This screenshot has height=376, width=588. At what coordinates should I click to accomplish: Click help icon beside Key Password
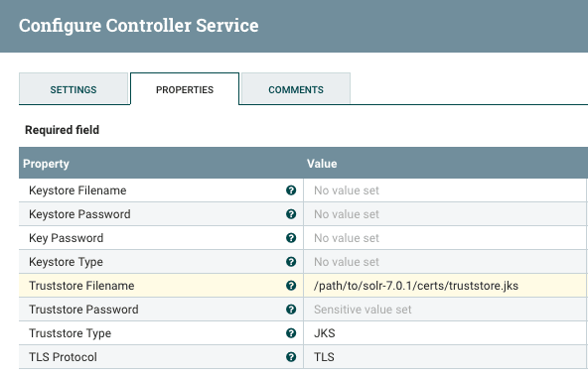tap(291, 238)
